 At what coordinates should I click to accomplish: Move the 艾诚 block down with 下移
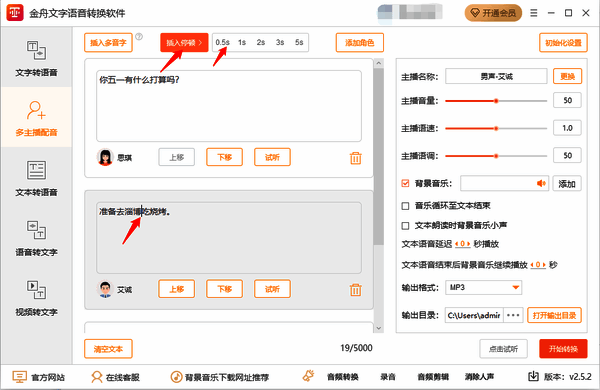(225, 289)
